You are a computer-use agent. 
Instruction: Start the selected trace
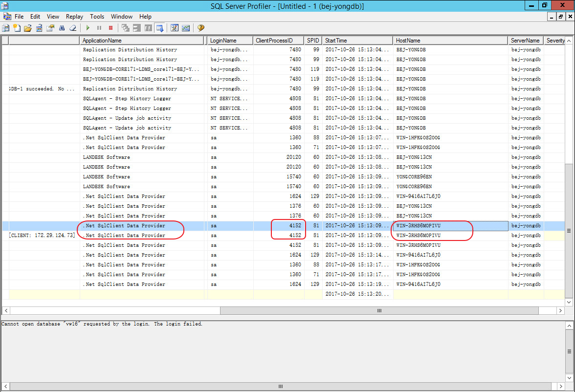tap(88, 28)
